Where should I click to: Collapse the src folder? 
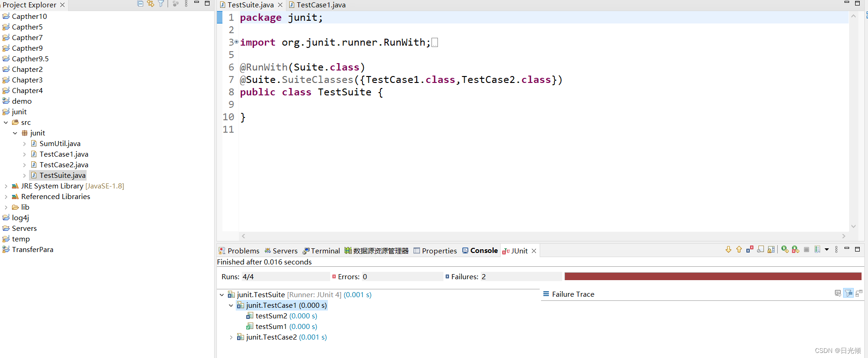tap(6, 123)
